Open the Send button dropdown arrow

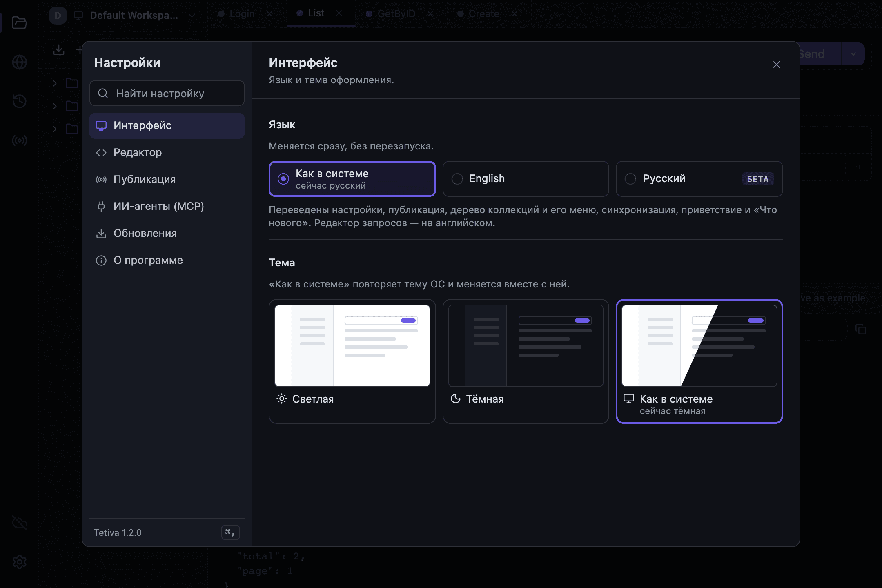click(853, 54)
